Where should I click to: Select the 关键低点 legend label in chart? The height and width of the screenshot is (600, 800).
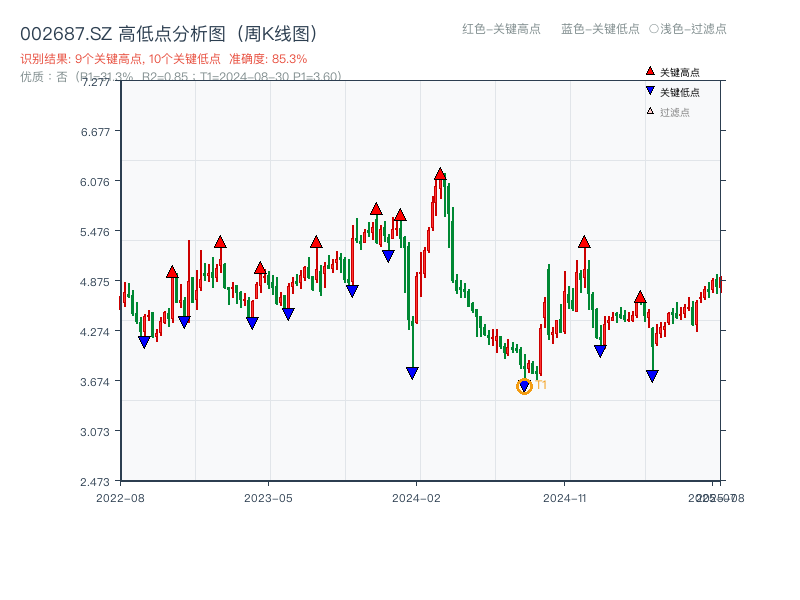(x=680, y=92)
